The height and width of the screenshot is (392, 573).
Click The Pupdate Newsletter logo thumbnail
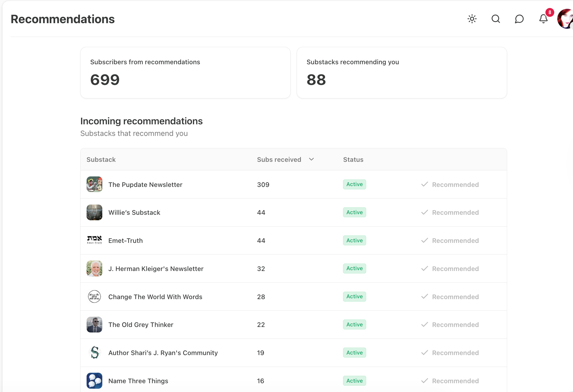click(x=94, y=184)
